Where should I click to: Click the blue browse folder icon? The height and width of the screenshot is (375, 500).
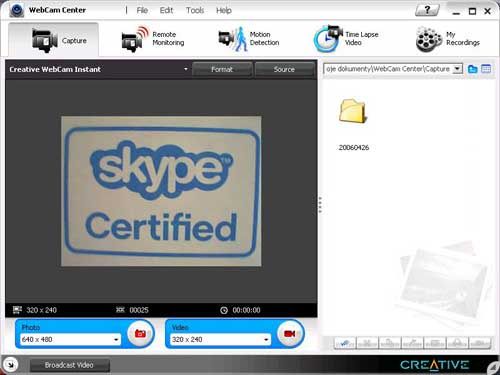click(472, 69)
